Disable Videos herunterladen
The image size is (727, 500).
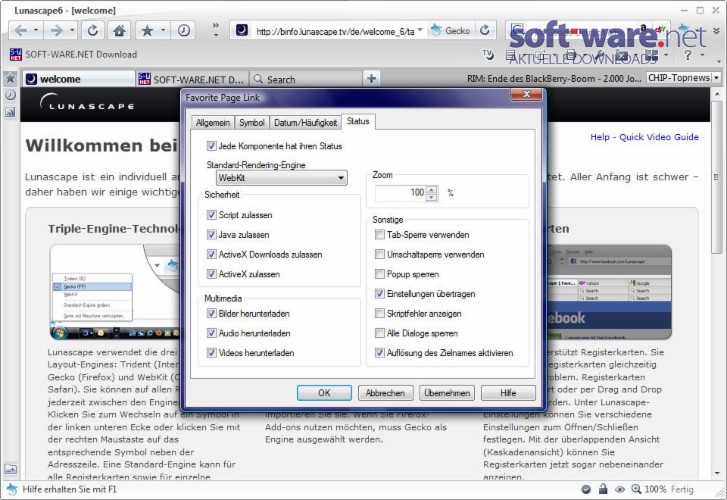[x=211, y=353]
